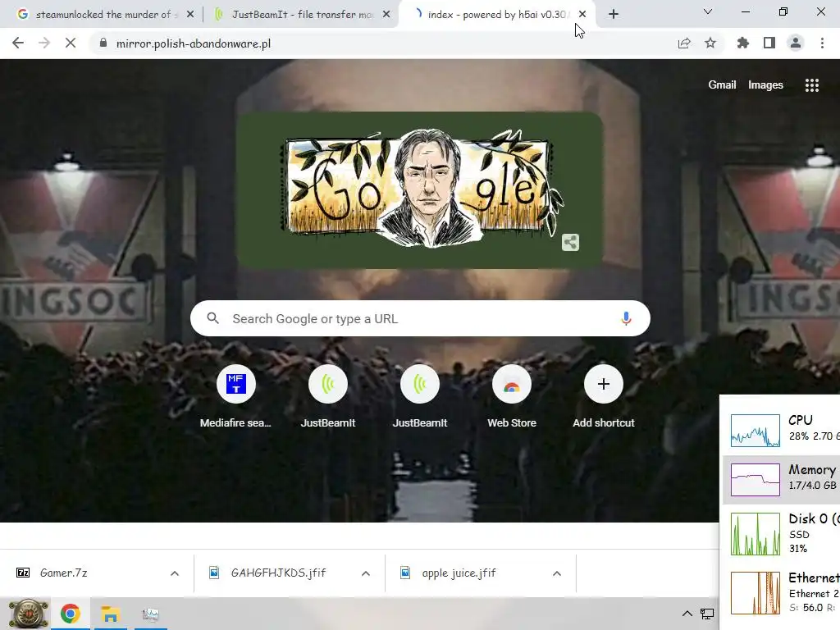
Task: Open the Images link
Action: coord(765,84)
